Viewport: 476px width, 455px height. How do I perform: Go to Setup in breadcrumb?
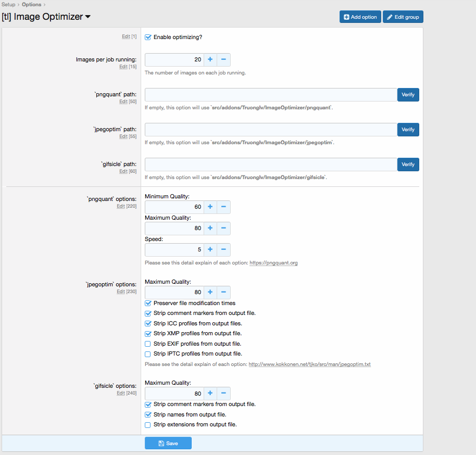[8, 5]
